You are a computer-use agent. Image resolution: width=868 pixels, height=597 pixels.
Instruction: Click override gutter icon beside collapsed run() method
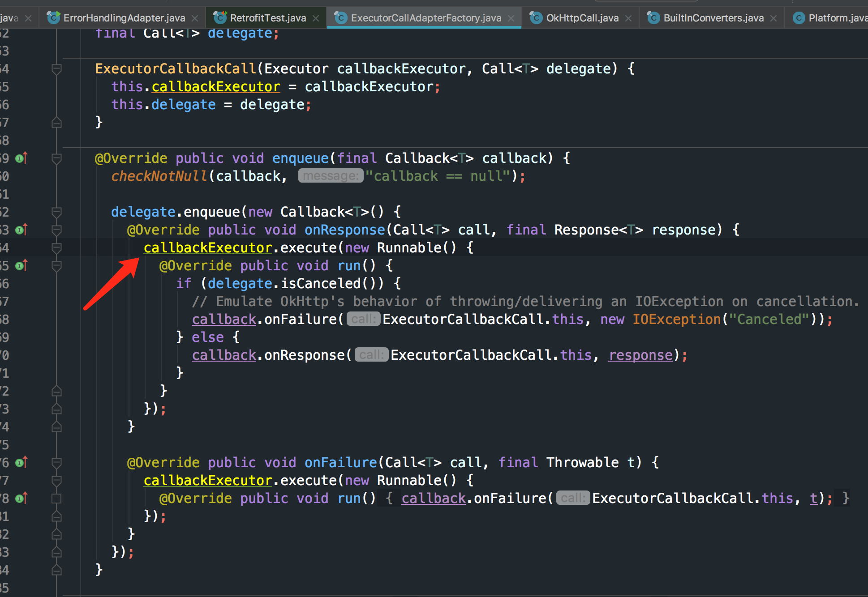(21, 498)
